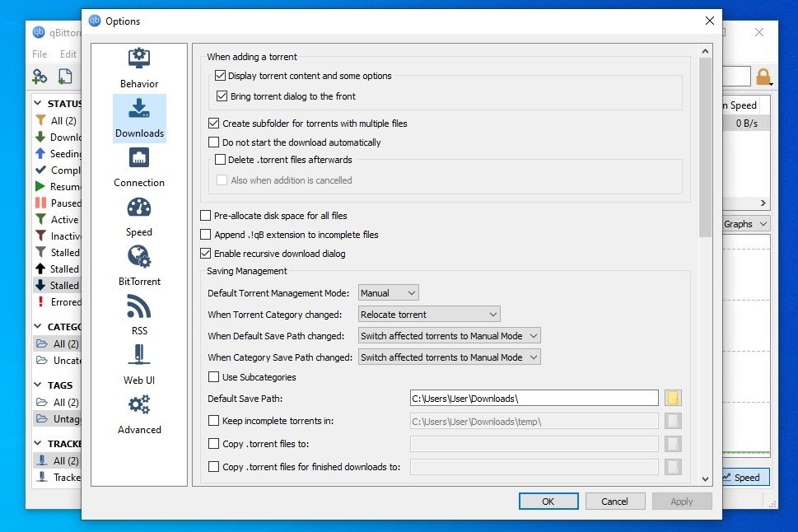The height and width of the screenshot is (532, 798).
Task: Expand When Default Save Path changed dropdown
Action: click(x=450, y=336)
